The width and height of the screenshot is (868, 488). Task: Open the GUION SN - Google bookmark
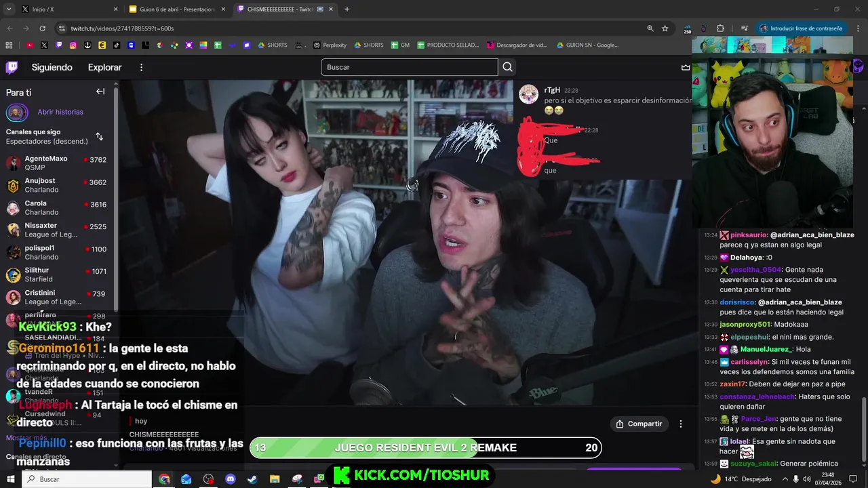tap(587, 45)
